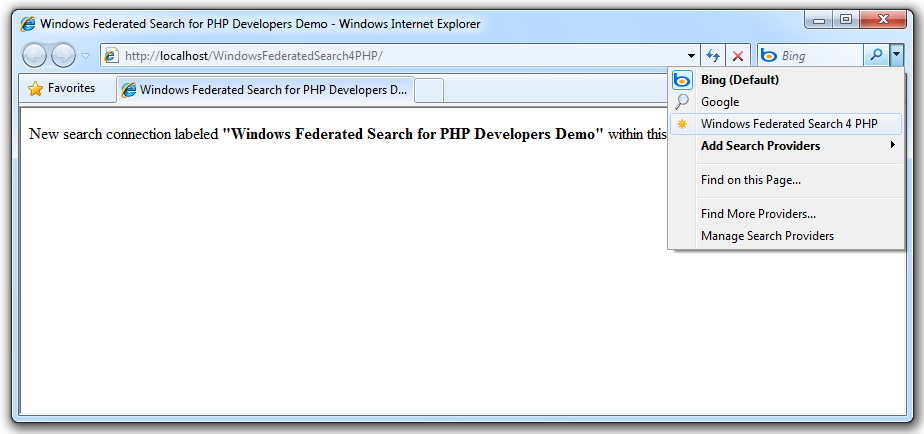Image resolution: width=924 pixels, height=434 pixels.
Task: Minimize the Internet Explorer window
Action: tap(819, 20)
